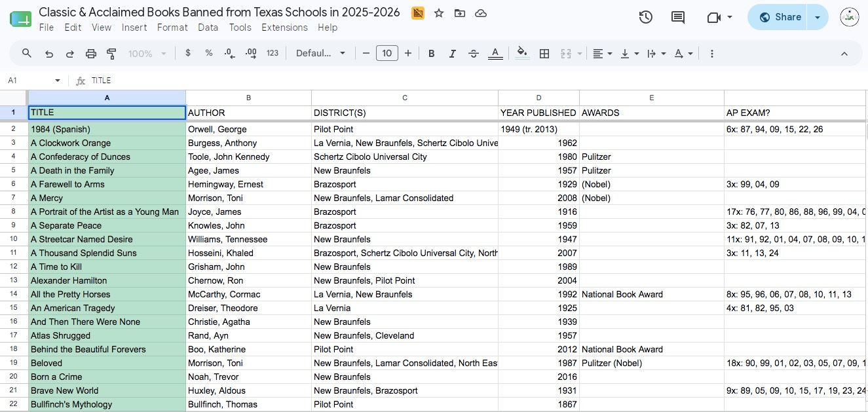Click the print icon in toolbar
Viewport: 868px width, 412px height.
91,54
